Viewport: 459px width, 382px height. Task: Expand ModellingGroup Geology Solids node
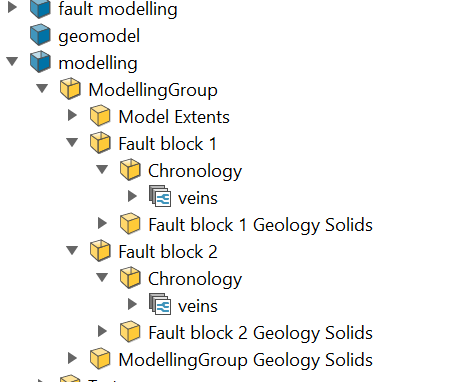point(72,358)
